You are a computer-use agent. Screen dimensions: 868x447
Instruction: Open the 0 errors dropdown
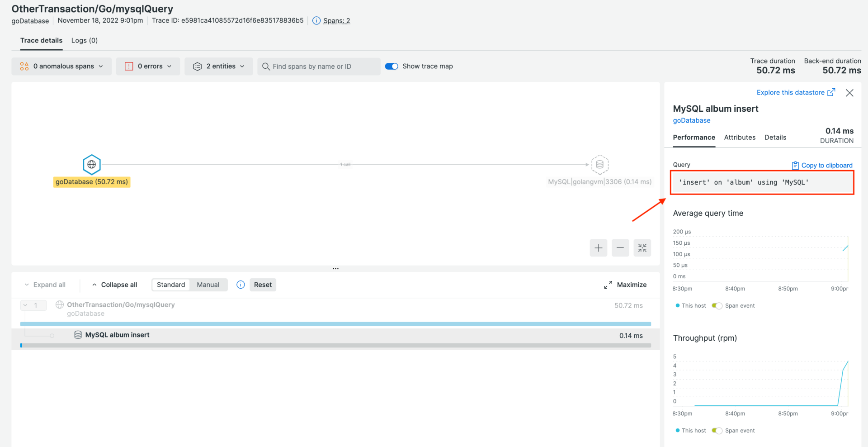point(148,66)
